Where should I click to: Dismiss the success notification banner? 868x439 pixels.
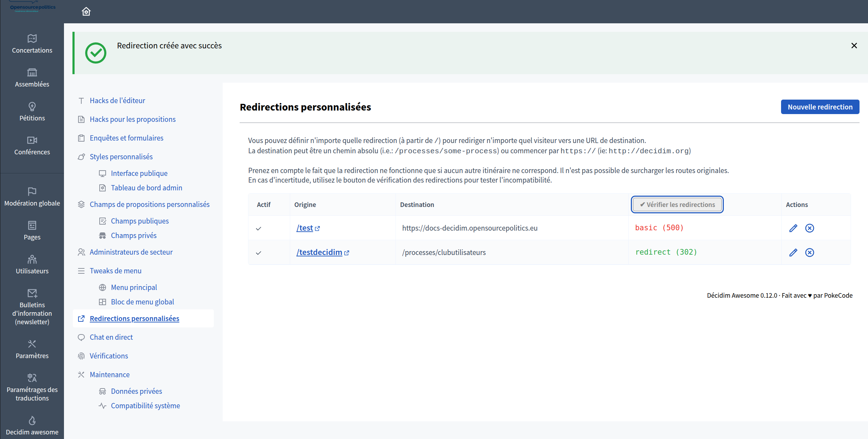pyautogui.click(x=854, y=46)
